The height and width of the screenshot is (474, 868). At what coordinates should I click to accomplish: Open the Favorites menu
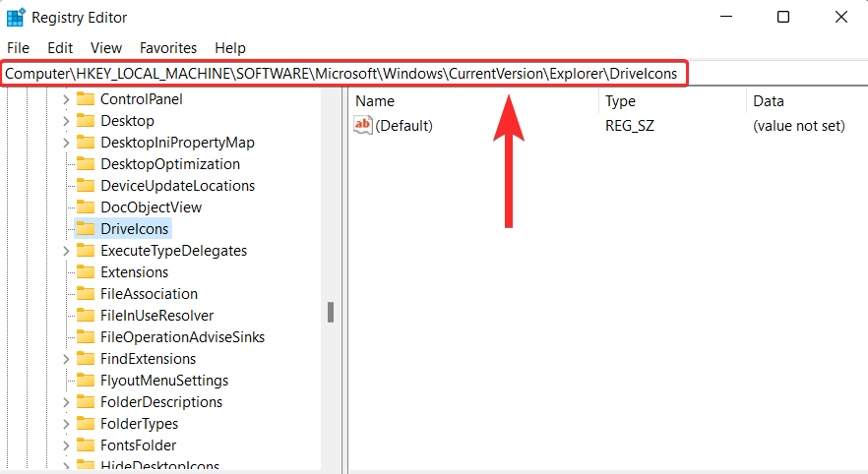click(168, 48)
